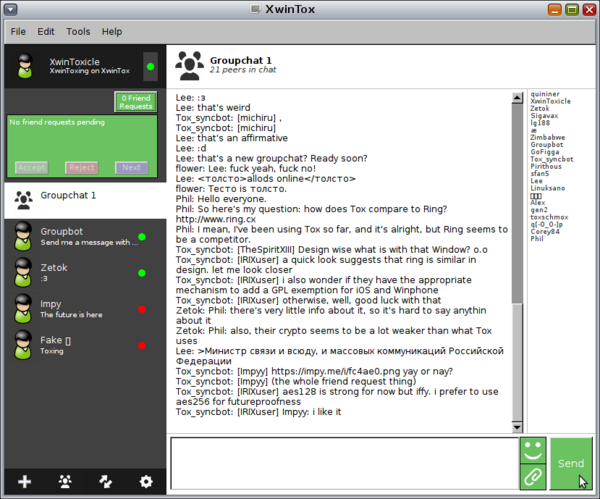Click peer 'toxschmox' in peer list
The image size is (600, 499).
click(549, 217)
